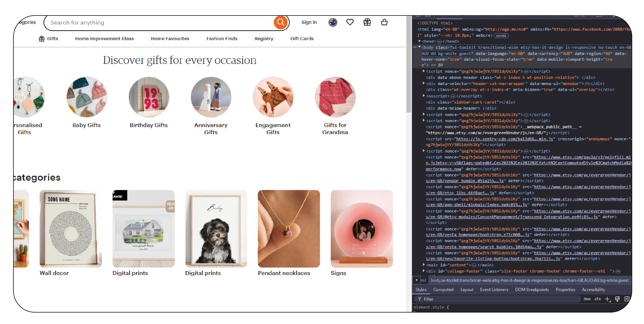Select the sidebar-cart-carat div line
Screen dimensions: 644x324
[470, 102]
